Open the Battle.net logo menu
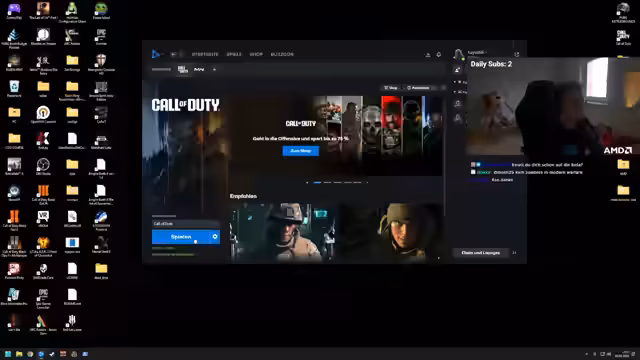640x360 pixels. pos(156,54)
